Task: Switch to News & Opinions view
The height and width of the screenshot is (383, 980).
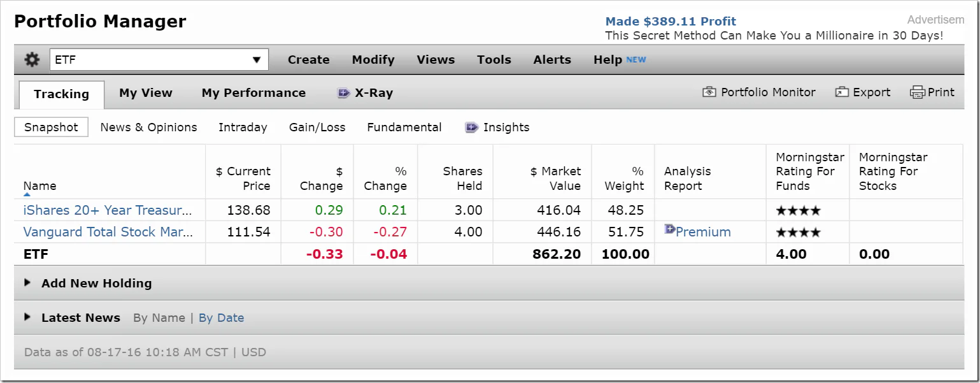Action: [x=149, y=127]
